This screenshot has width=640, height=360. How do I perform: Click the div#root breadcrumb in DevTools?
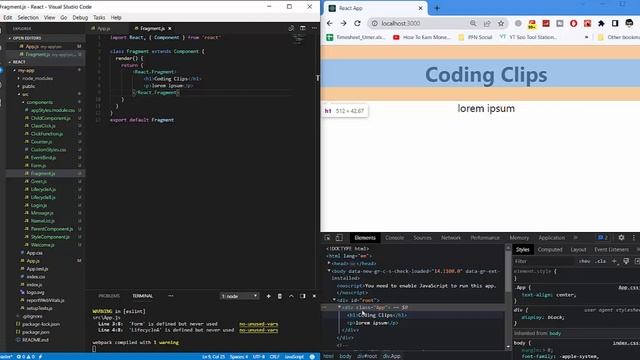point(367,356)
